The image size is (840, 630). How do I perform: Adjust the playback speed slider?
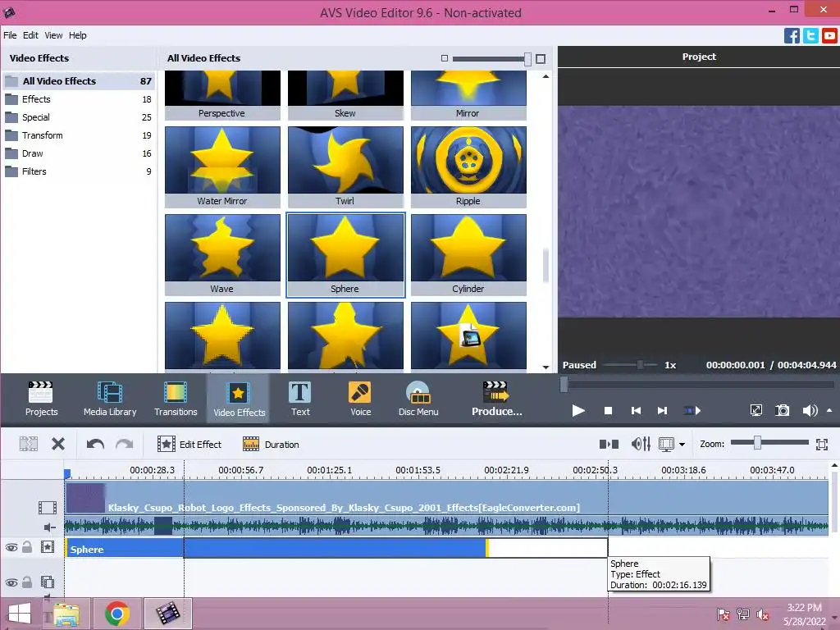[x=640, y=365]
